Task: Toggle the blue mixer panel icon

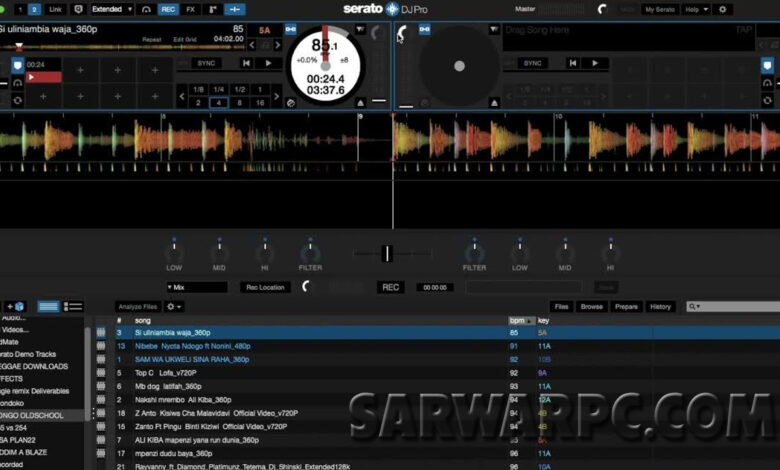Action: point(235,9)
